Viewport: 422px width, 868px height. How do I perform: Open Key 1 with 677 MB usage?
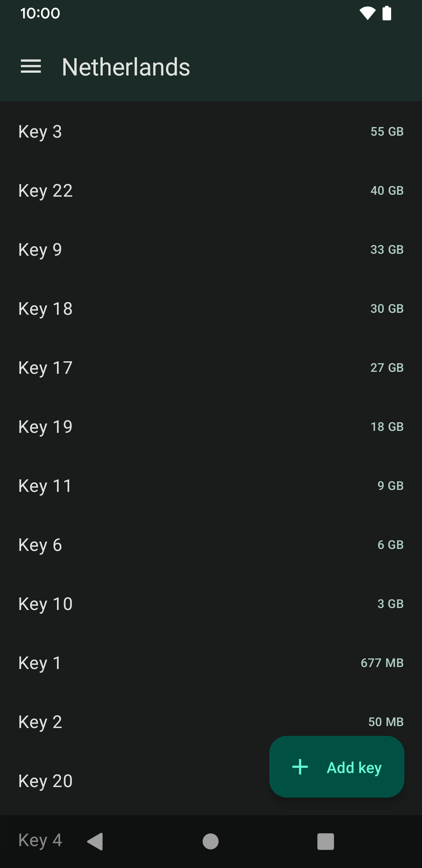(x=211, y=663)
